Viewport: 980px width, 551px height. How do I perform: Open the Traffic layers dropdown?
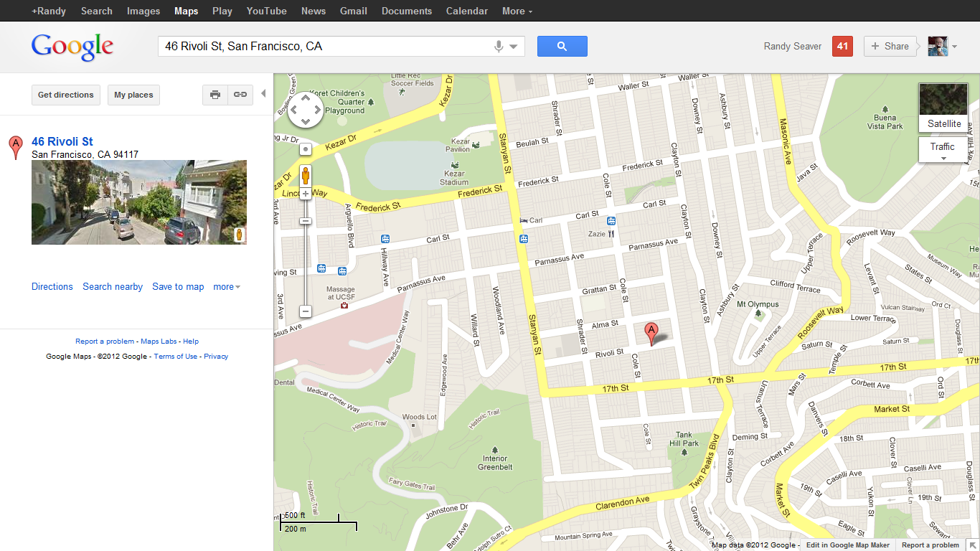click(943, 150)
